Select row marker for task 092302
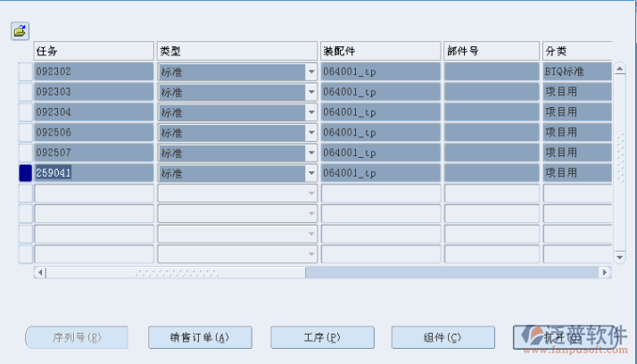 (x=25, y=71)
